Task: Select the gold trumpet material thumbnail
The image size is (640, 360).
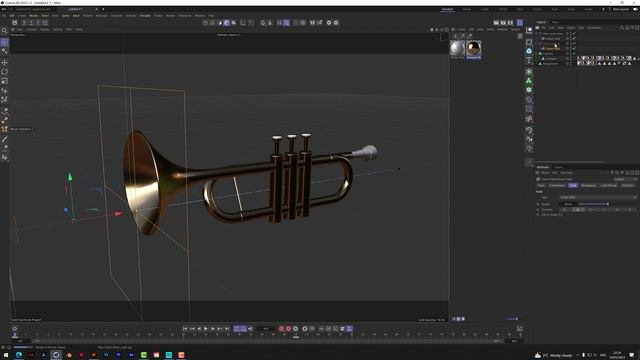Action: point(473,48)
